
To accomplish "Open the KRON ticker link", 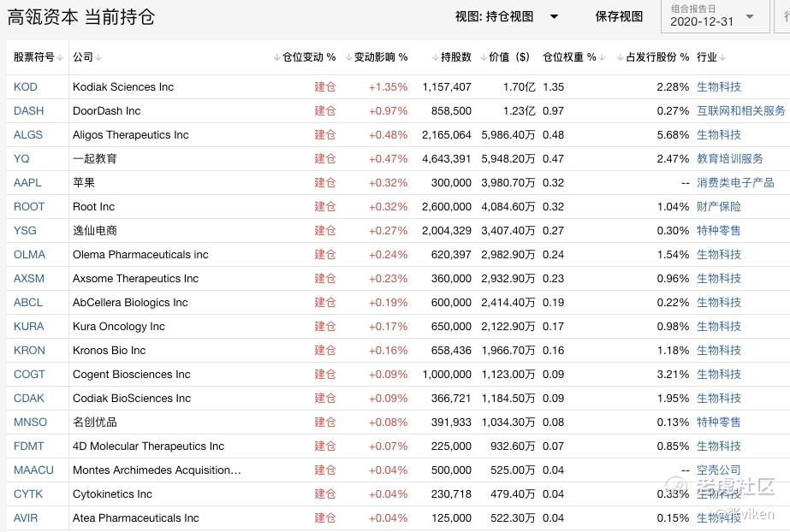I will pyautogui.click(x=29, y=351).
